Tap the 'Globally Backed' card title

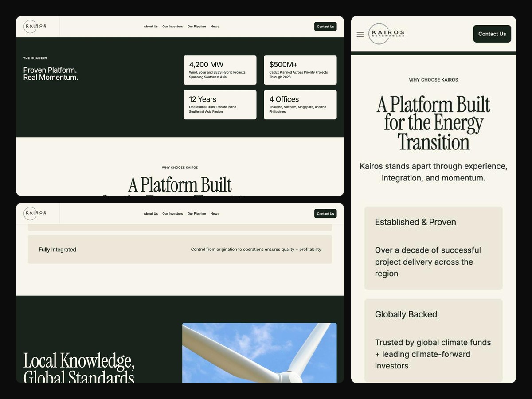[x=406, y=314]
